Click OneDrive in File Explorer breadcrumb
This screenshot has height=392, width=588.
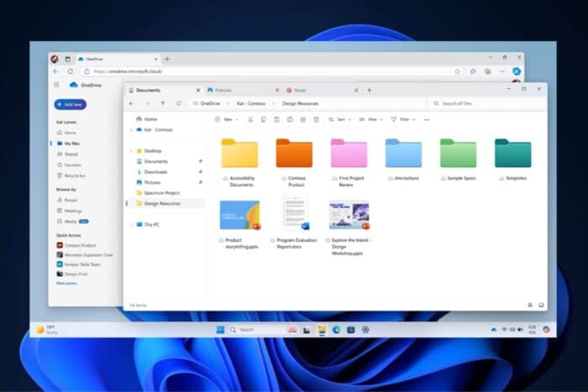[210, 103]
